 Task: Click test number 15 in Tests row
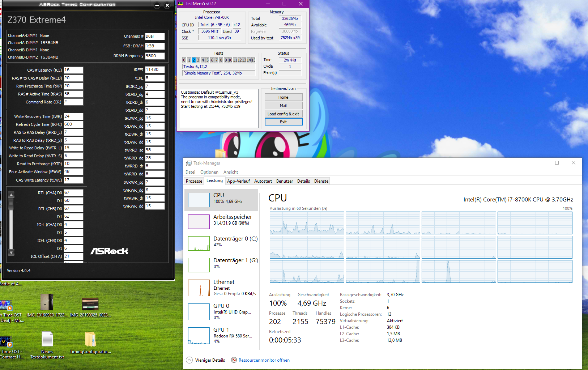pos(253,60)
